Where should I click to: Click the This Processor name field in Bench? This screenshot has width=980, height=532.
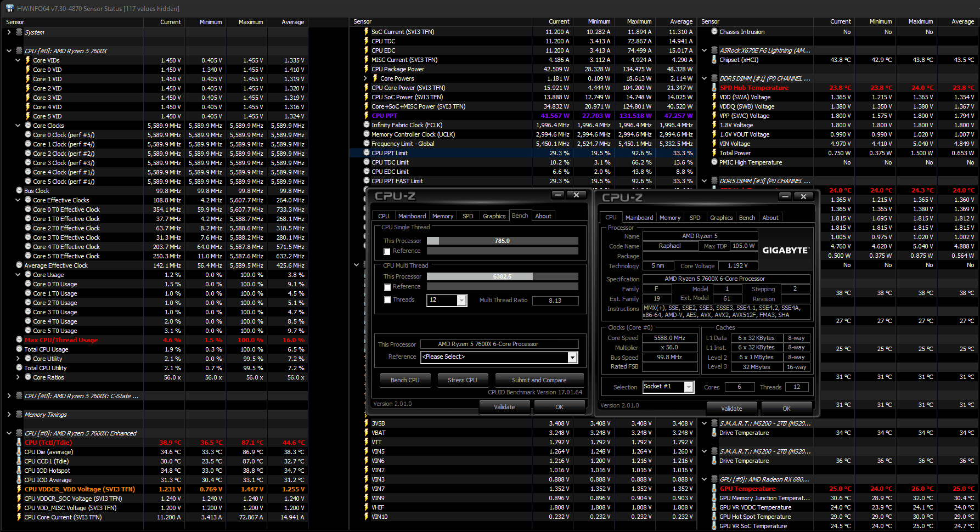pyautogui.click(x=499, y=344)
